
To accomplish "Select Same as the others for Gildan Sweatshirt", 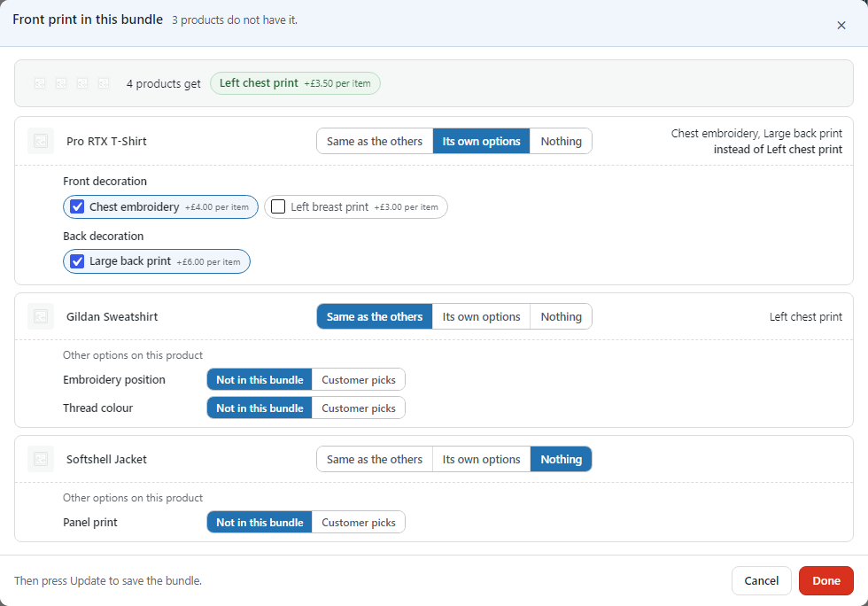I will [375, 317].
